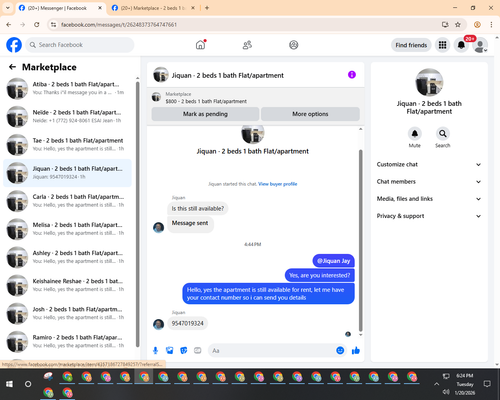Open the Windows action center notifications icon
The width and height of the screenshot is (500, 400).
click(487, 384)
